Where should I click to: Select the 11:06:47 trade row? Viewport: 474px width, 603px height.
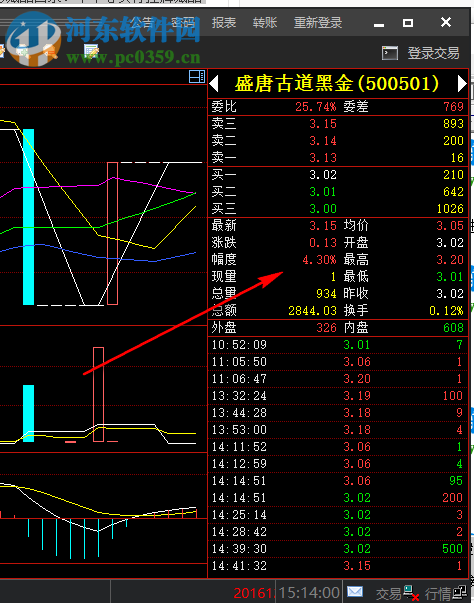(x=338, y=379)
